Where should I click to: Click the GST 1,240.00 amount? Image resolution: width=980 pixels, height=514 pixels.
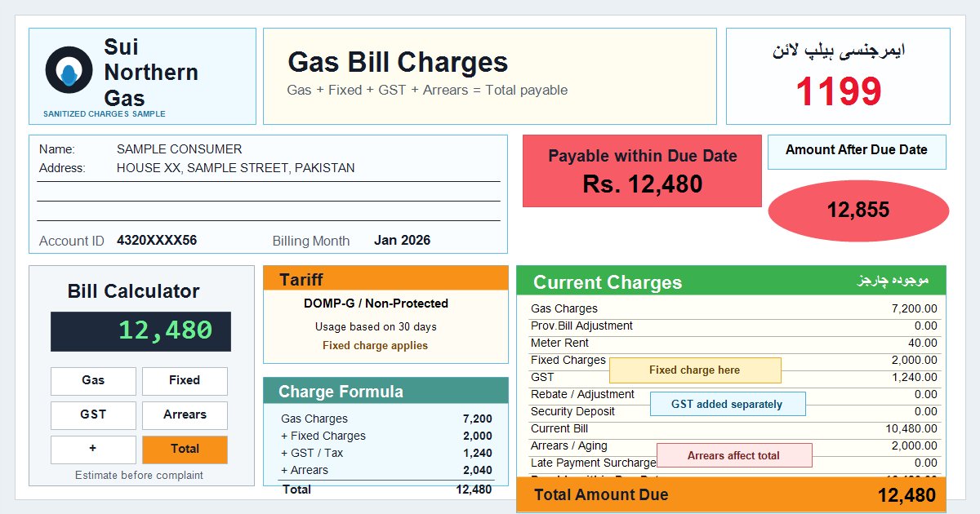(x=915, y=377)
